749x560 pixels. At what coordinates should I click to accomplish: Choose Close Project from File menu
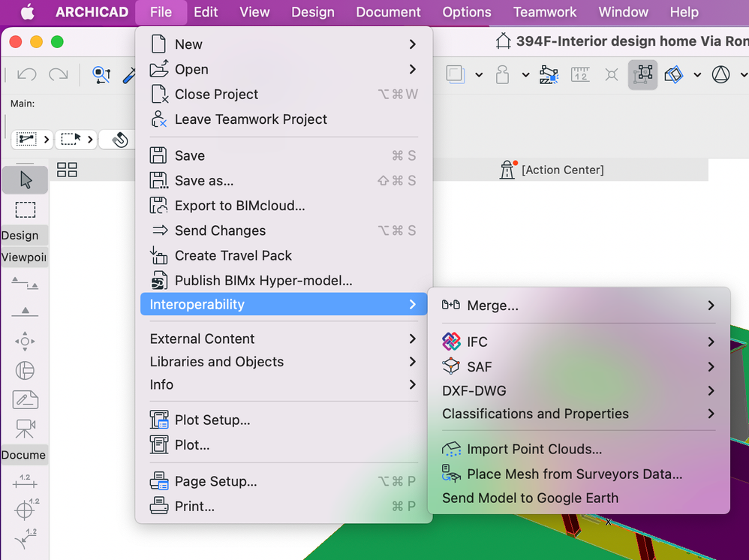click(284, 94)
